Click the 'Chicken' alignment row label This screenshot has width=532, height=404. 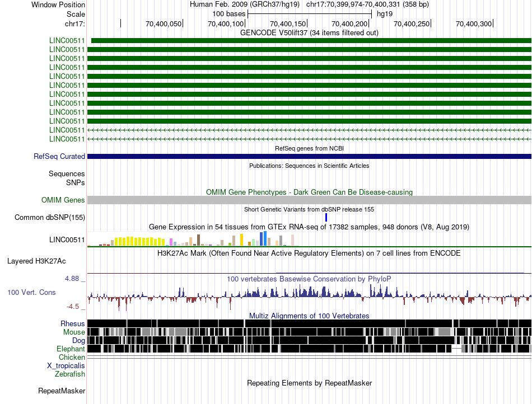pyautogui.click(x=72, y=357)
